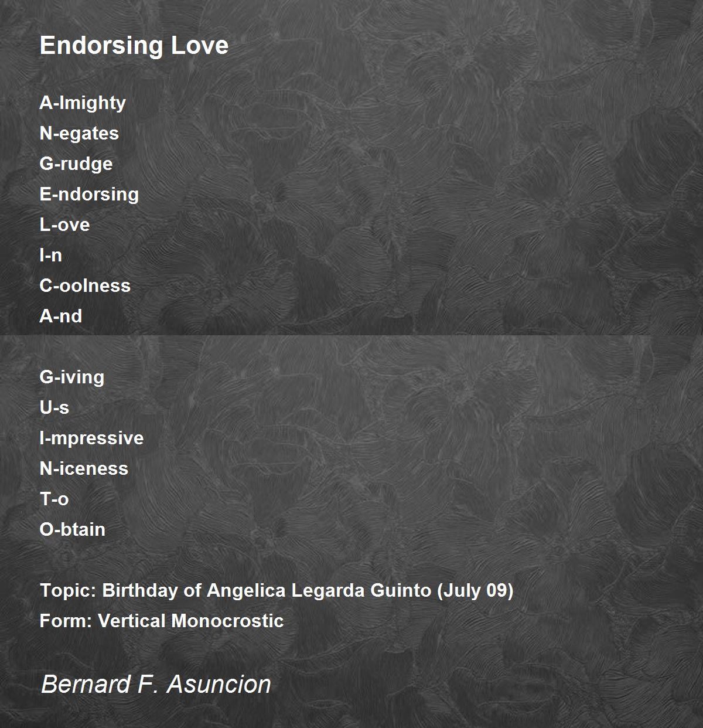This screenshot has height=728, width=703.
Task: Click the line I-mpressive
Action: [91, 438]
